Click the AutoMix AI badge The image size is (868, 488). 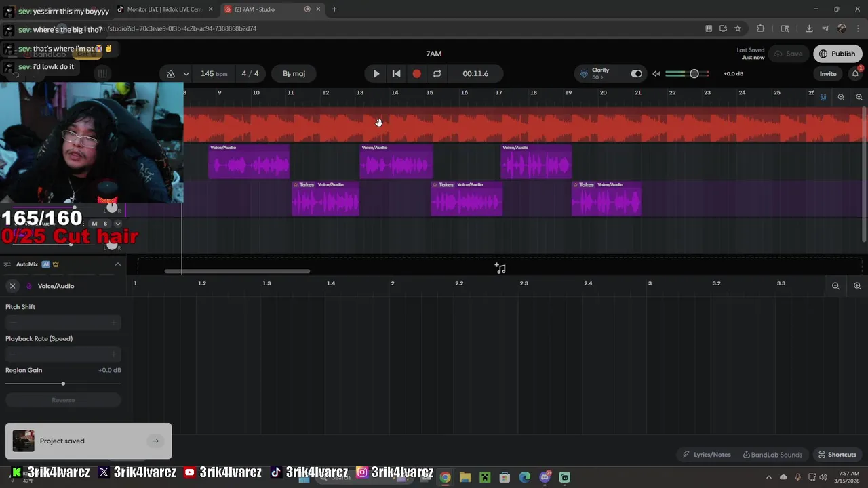tap(46, 264)
